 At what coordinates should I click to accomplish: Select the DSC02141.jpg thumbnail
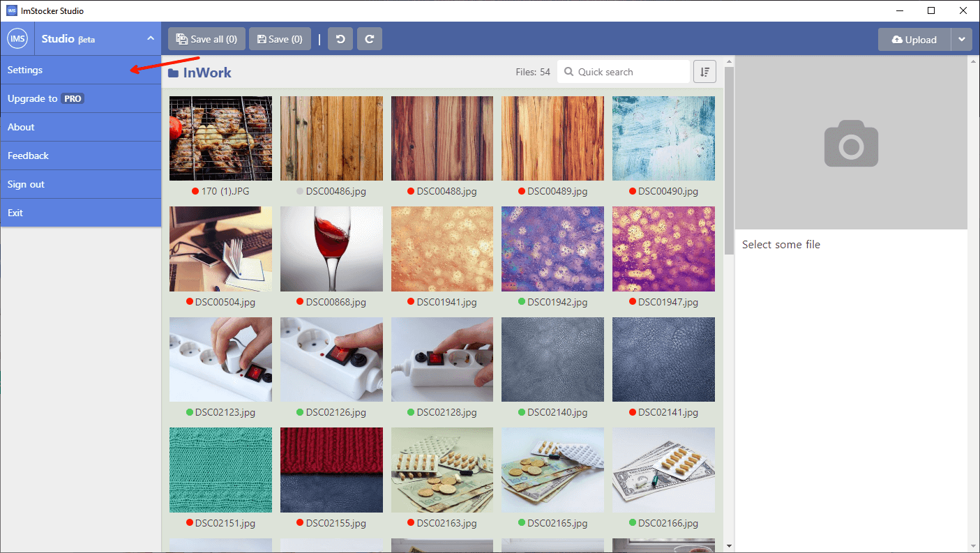click(663, 360)
